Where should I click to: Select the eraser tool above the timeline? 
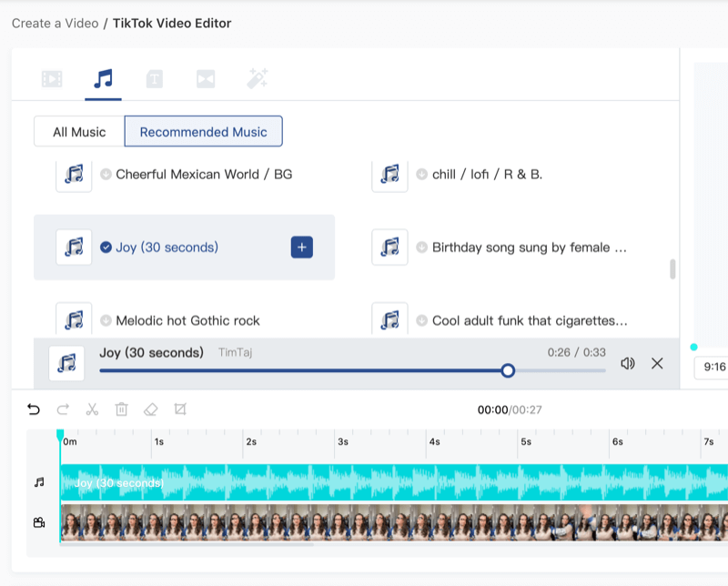(151, 409)
